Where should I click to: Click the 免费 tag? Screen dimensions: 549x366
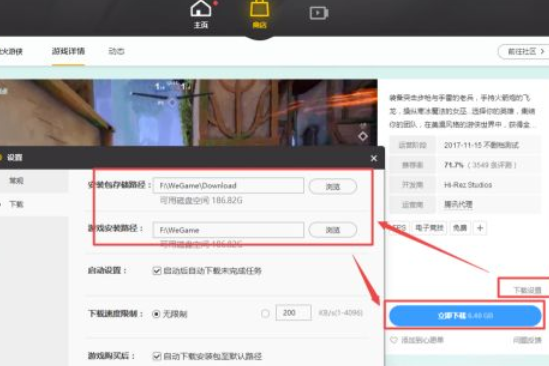click(460, 228)
